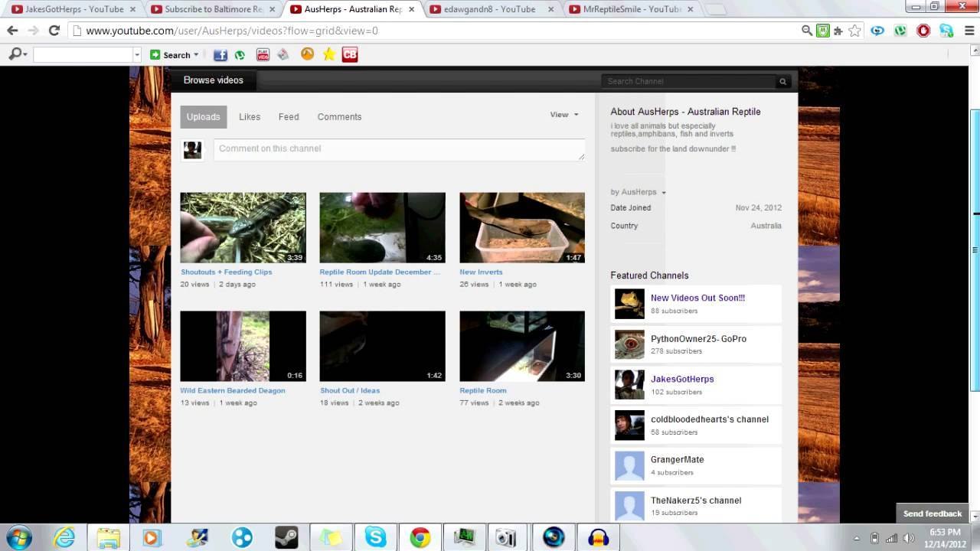Bookmark this page with the star icon
Viewport: 980px width, 551px height.
coord(854,31)
